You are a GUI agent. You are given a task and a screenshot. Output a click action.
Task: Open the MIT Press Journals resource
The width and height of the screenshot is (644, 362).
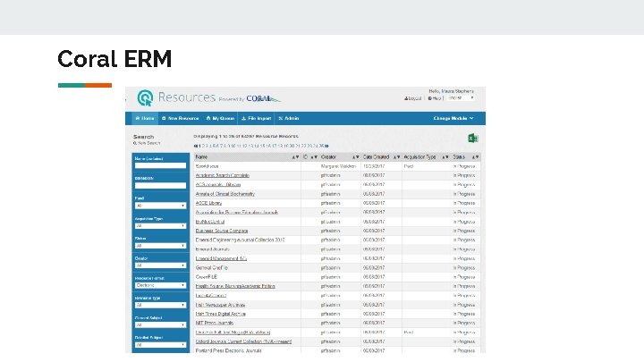point(215,324)
